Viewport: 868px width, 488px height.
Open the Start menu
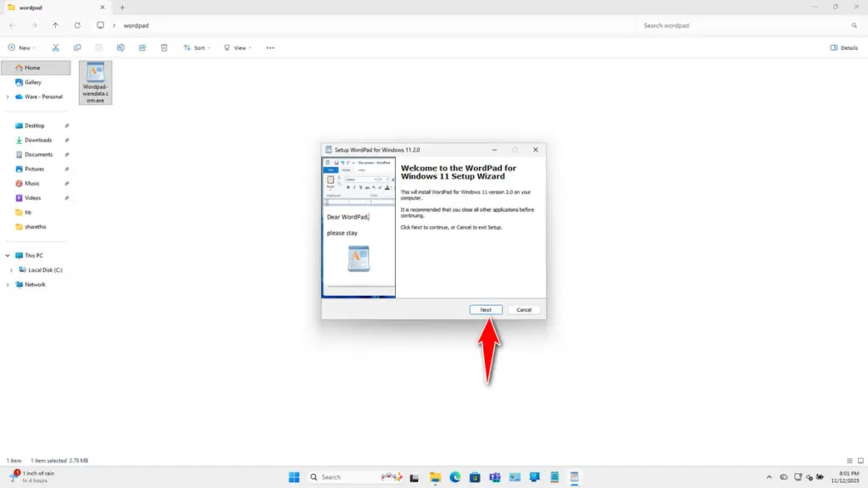(293, 477)
